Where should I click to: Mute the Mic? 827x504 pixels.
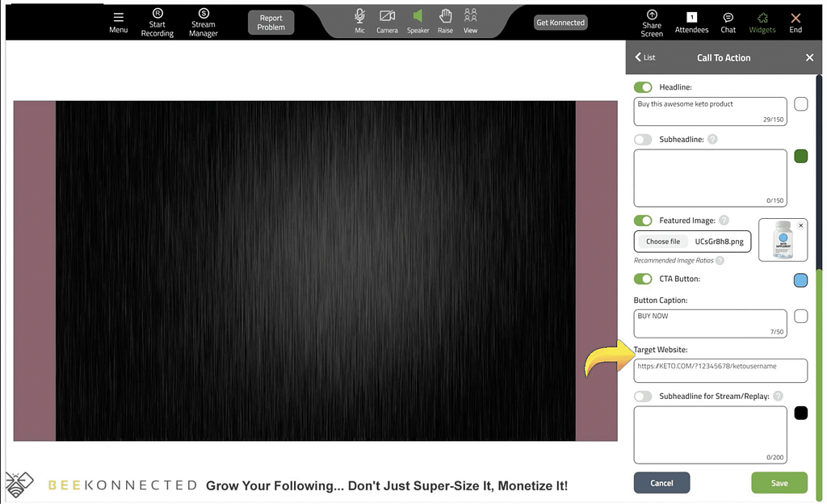(x=359, y=16)
